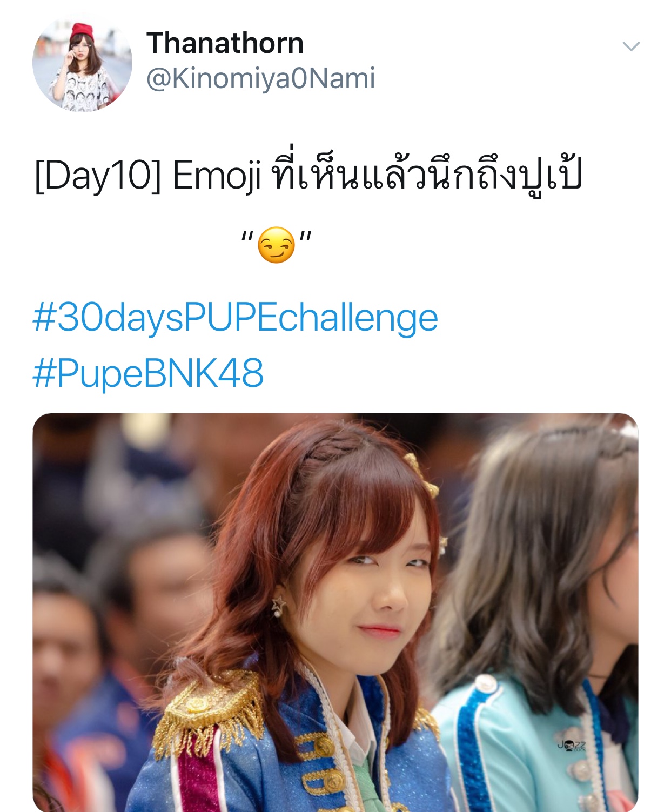671x812 pixels.
Task: Open the attached tweet photo
Action: [335, 612]
